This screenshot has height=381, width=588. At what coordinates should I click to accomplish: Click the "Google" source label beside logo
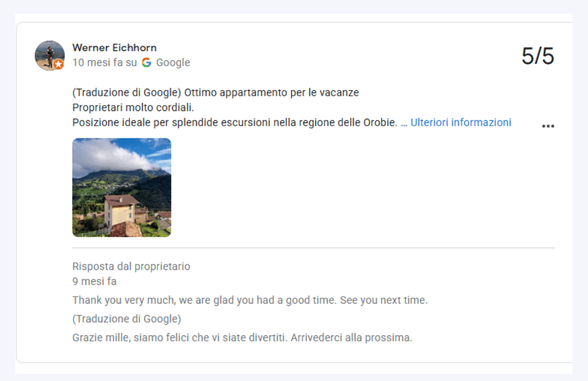173,63
